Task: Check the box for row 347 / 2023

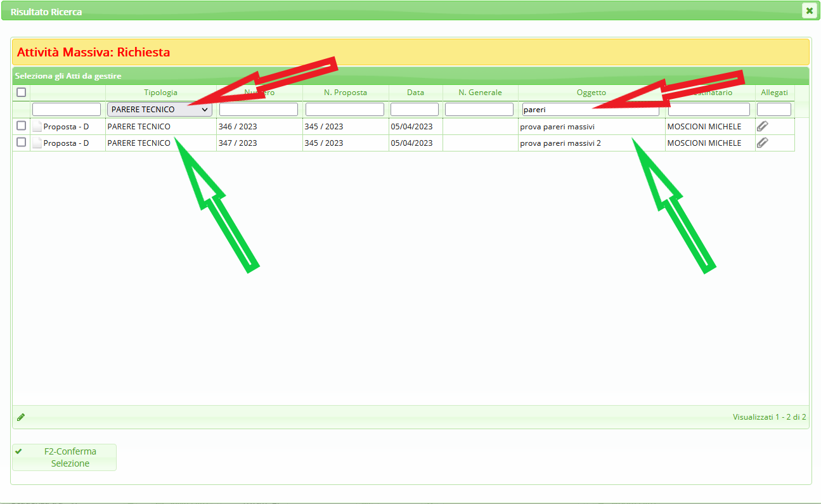Action: 21,142
